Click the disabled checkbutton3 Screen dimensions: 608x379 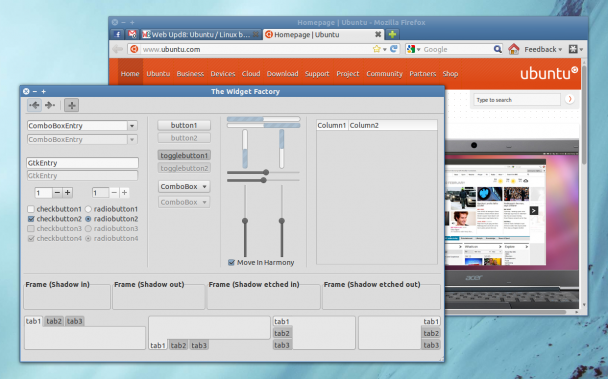pyautogui.click(x=31, y=228)
